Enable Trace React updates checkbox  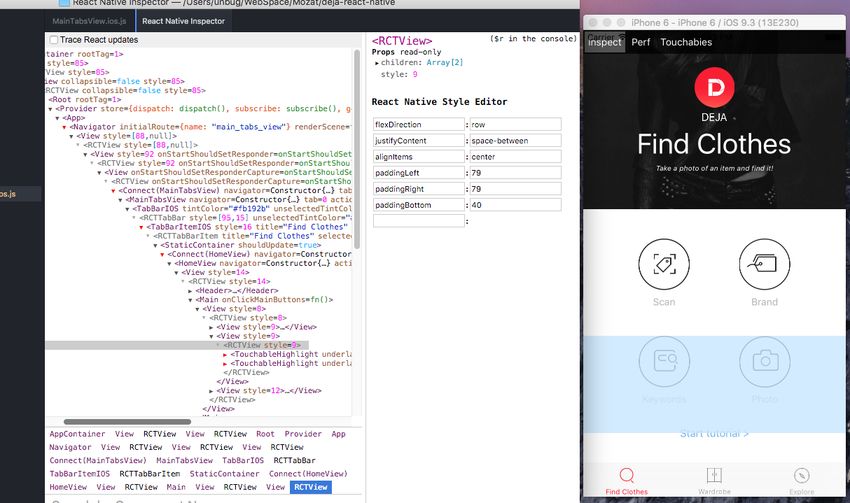click(x=54, y=40)
